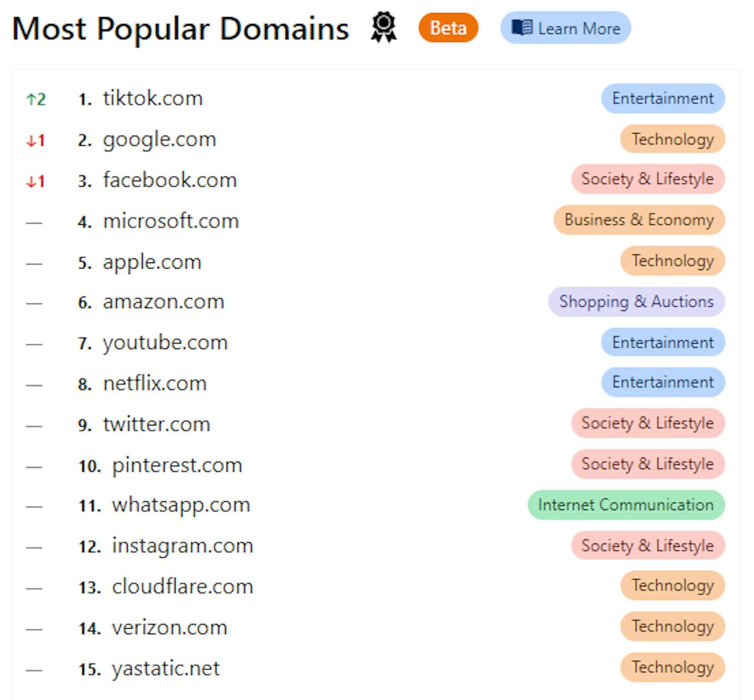Click the Technology tag next to apple.com
754x700 pixels.
[672, 261]
